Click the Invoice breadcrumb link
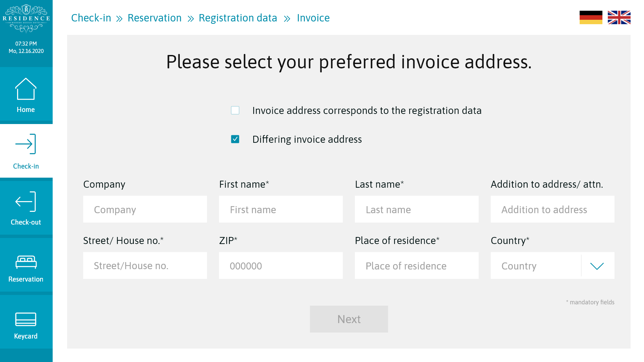The width and height of the screenshot is (644, 362). tap(313, 18)
